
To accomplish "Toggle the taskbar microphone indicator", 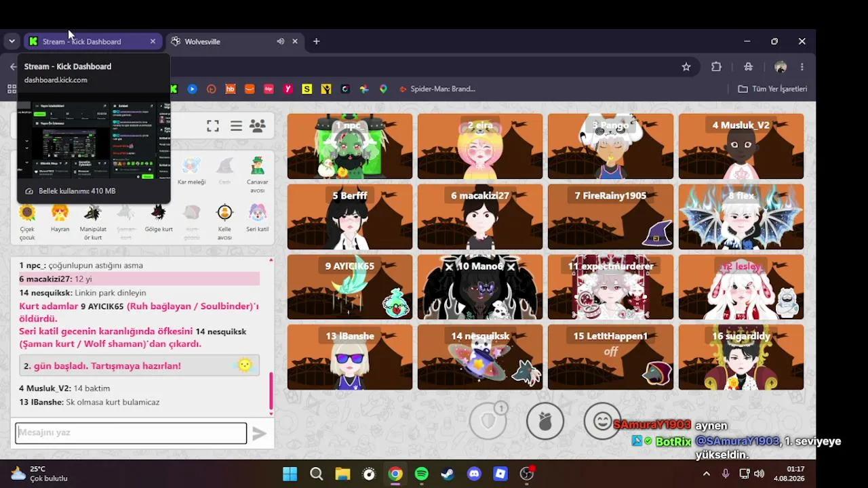I will click(x=726, y=474).
